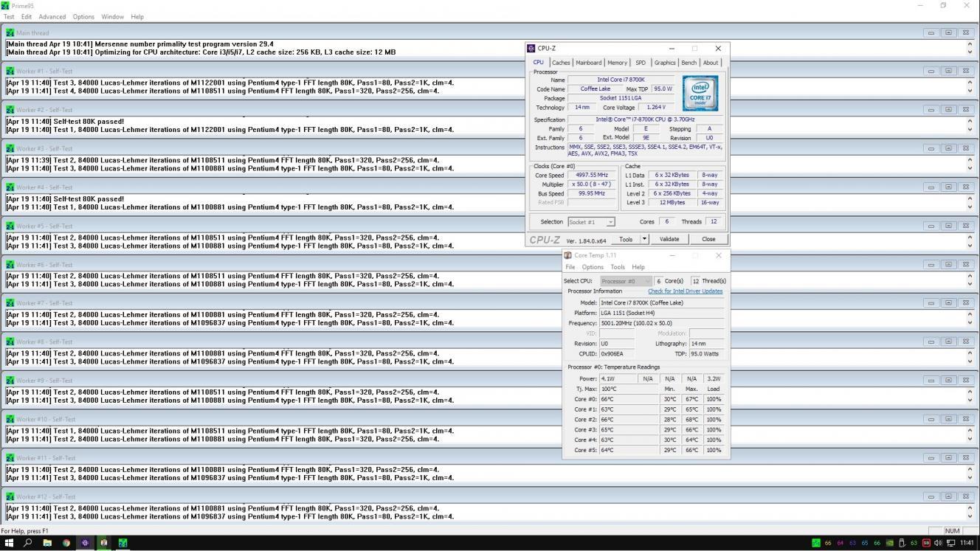Open the Prime95 Help menu
The height and width of the screenshot is (551, 980).
pyautogui.click(x=137, y=16)
